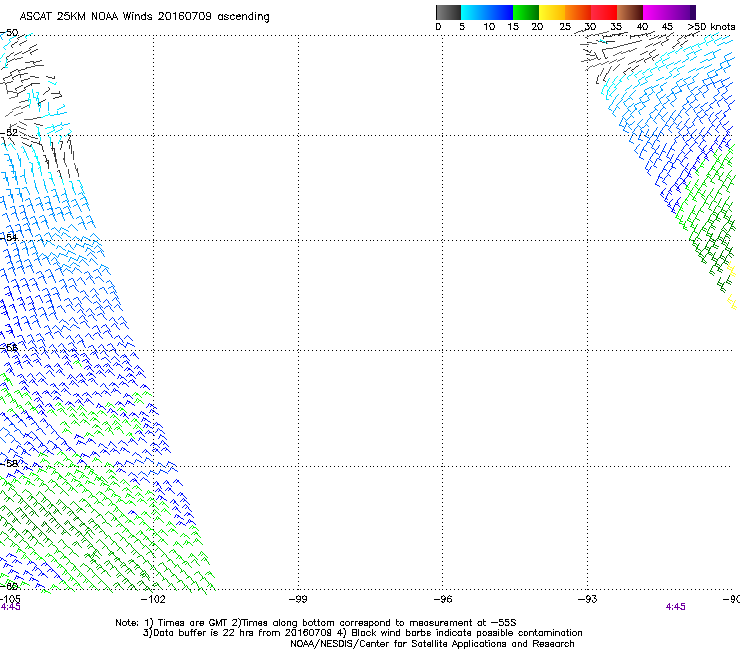Select the '5' knots legend label
The image size is (740, 650).
click(x=462, y=27)
